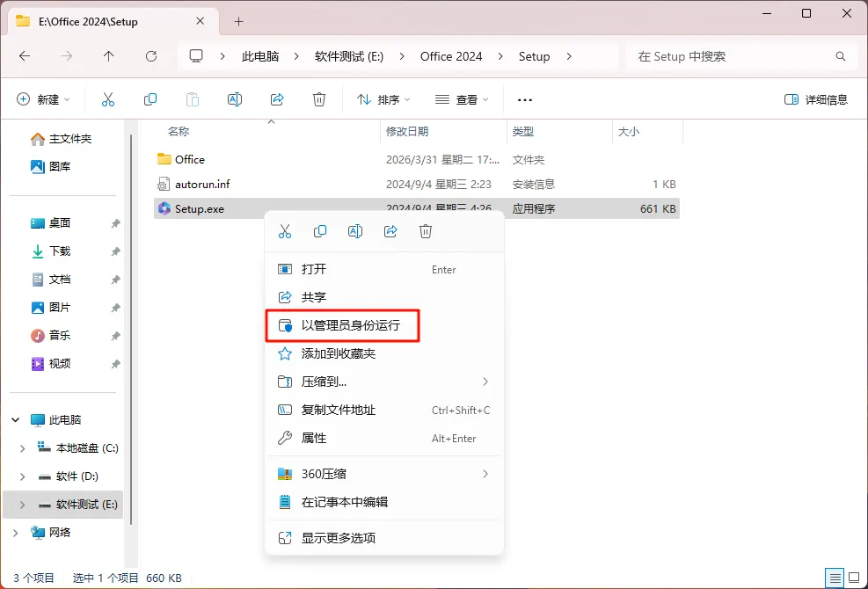Expand the 软件 (D:) tree node
Screen dimensions: 868x589
[22, 476]
